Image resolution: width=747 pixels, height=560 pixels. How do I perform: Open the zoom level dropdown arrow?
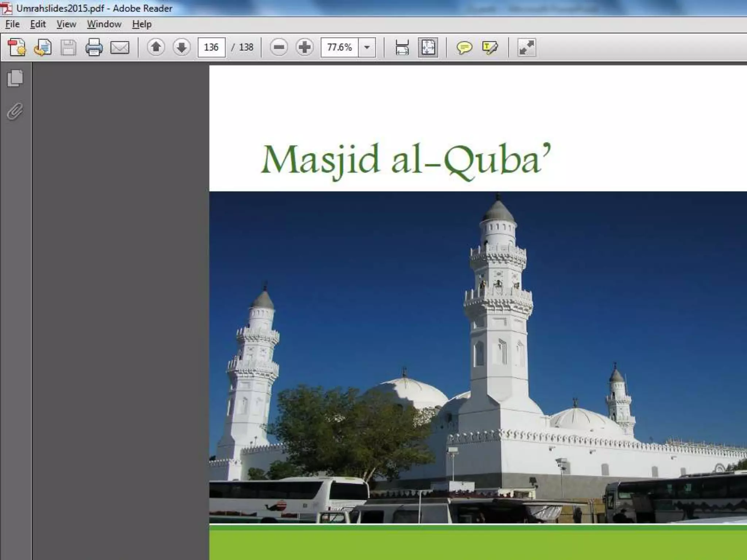[367, 47]
